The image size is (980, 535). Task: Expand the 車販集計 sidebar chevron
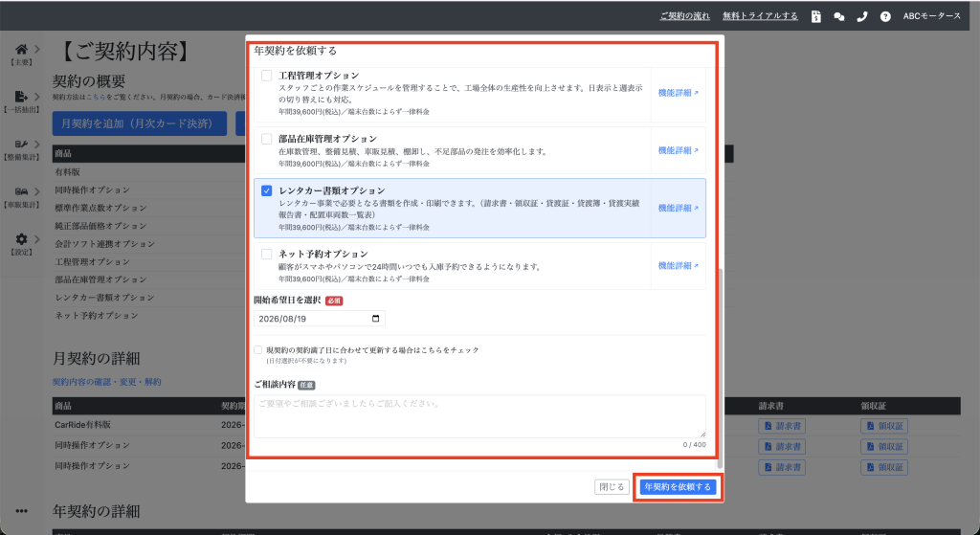tap(37, 191)
